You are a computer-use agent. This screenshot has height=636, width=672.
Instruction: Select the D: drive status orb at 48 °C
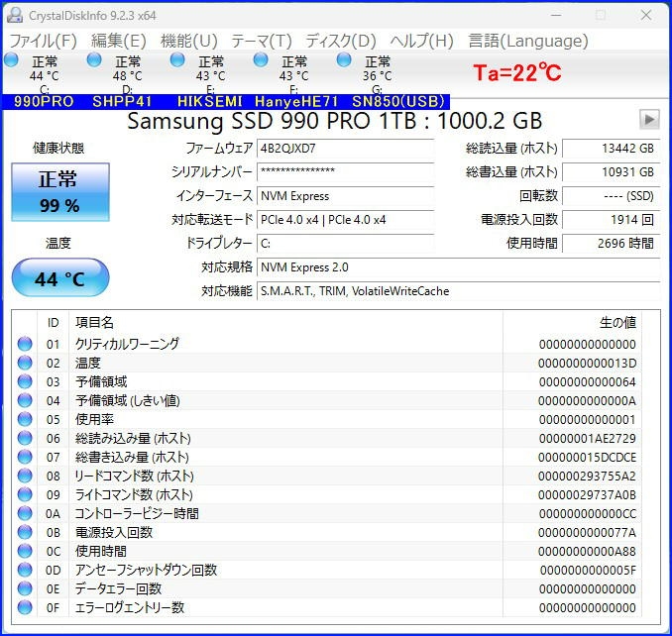pyautogui.click(x=94, y=59)
